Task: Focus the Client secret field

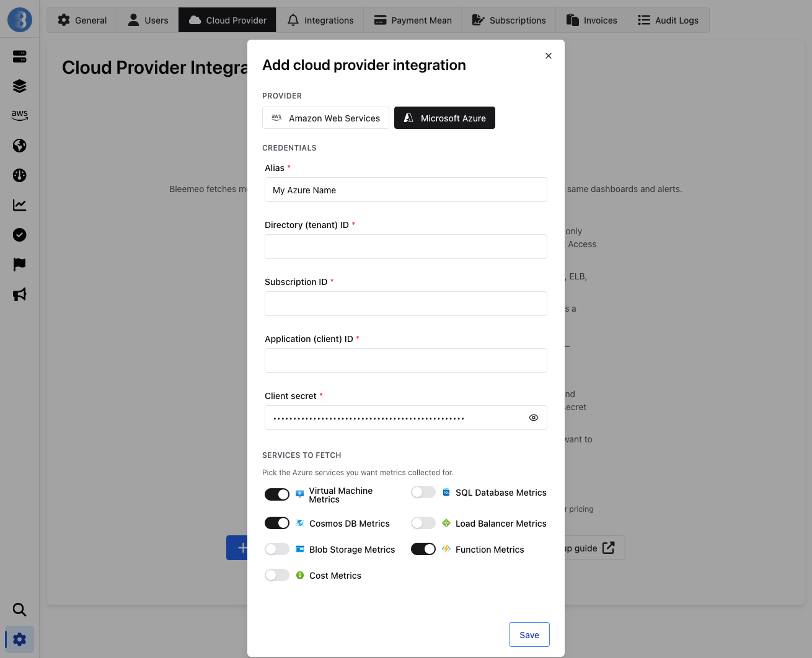Action: coord(406,418)
